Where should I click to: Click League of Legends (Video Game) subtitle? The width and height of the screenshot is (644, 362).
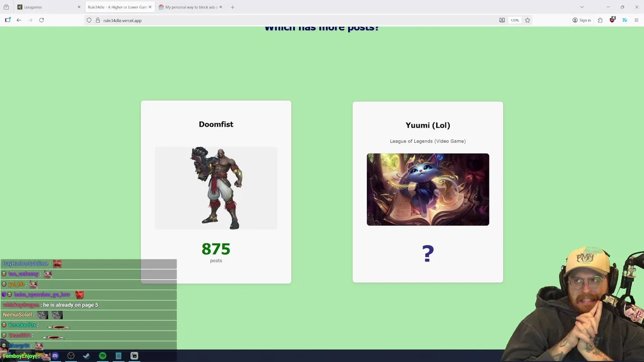pyautogui.click(x=428, y=141)
